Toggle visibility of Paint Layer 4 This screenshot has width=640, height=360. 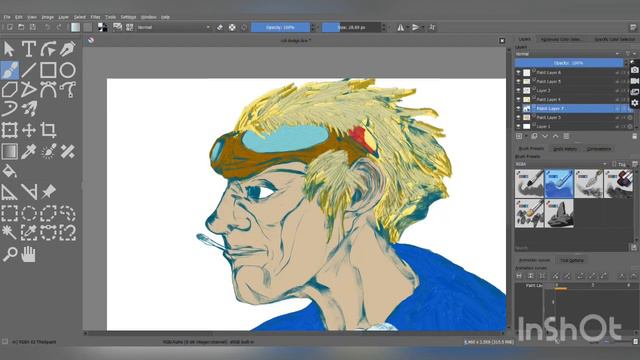[x=518, y=99]
